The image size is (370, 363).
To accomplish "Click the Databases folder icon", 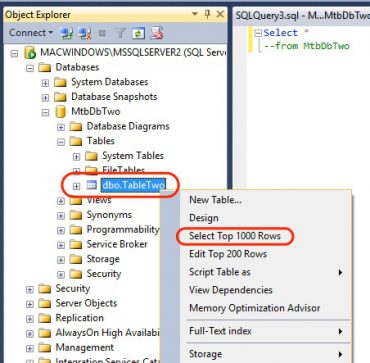I will click(44, 67).
